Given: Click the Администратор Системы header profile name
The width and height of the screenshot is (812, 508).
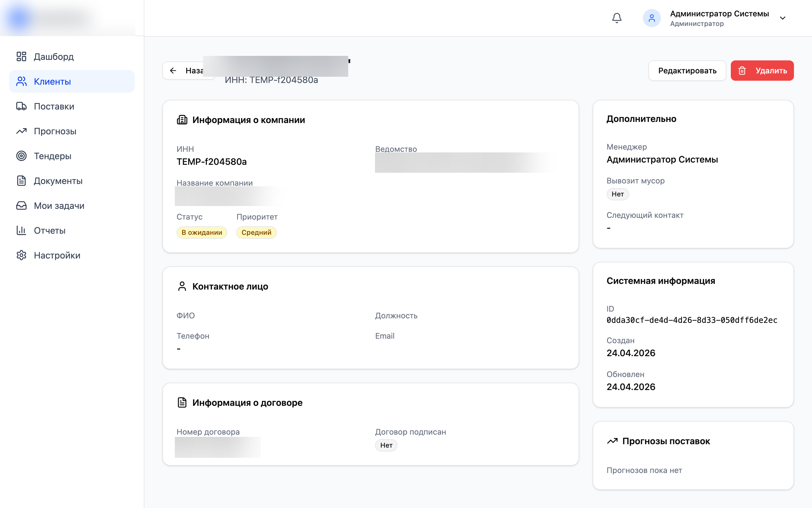Looking at the screenshot, I should tap(720, 14).
